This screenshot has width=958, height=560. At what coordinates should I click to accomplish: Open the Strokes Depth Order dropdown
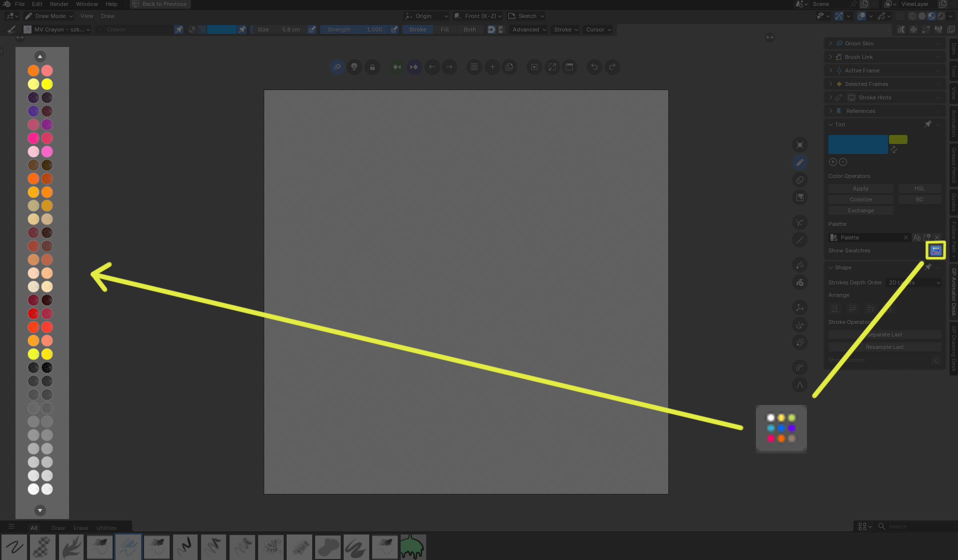pyautogui.click(x=913, y=282)
